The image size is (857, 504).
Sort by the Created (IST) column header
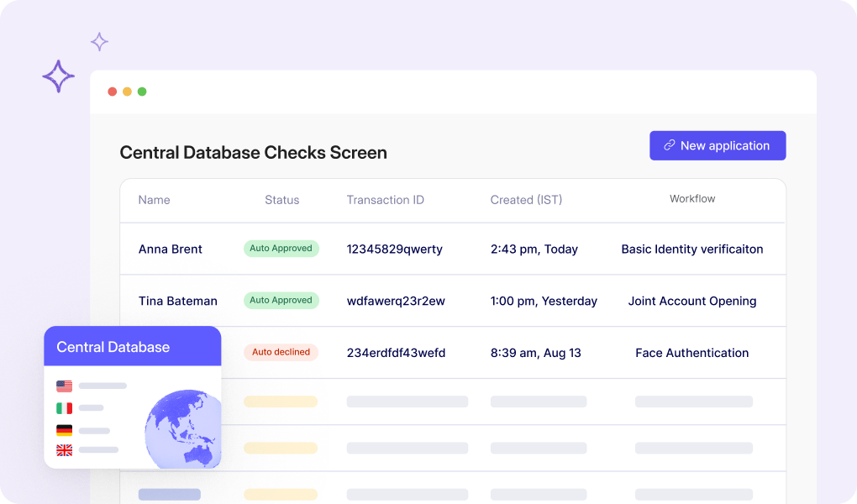click(526, 200)
